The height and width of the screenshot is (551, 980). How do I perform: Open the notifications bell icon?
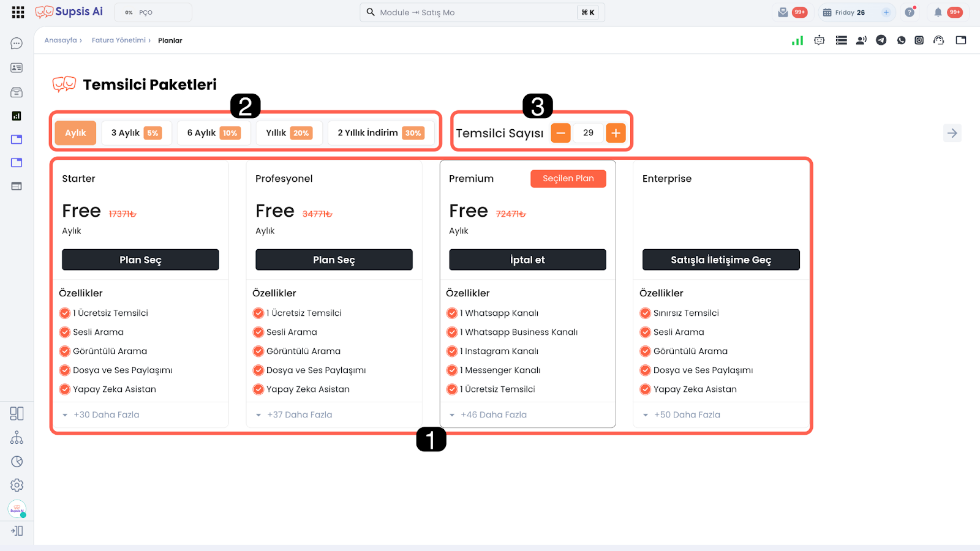tap(938, 12)
